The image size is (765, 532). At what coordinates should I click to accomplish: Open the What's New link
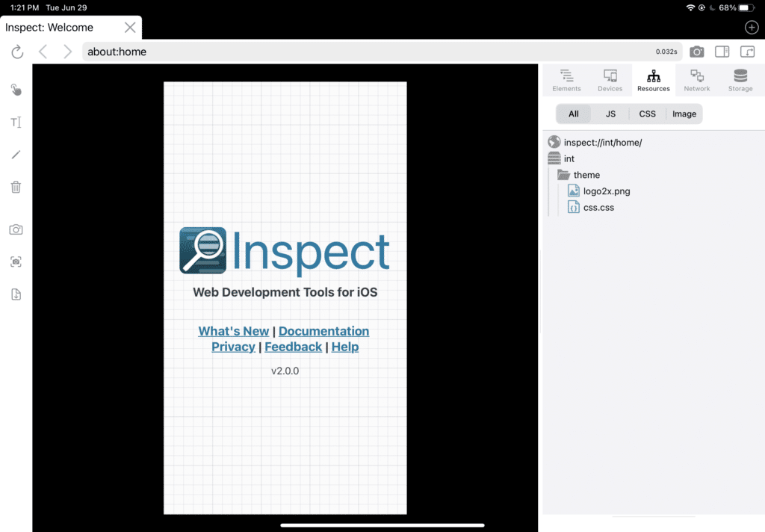[233, 331]
